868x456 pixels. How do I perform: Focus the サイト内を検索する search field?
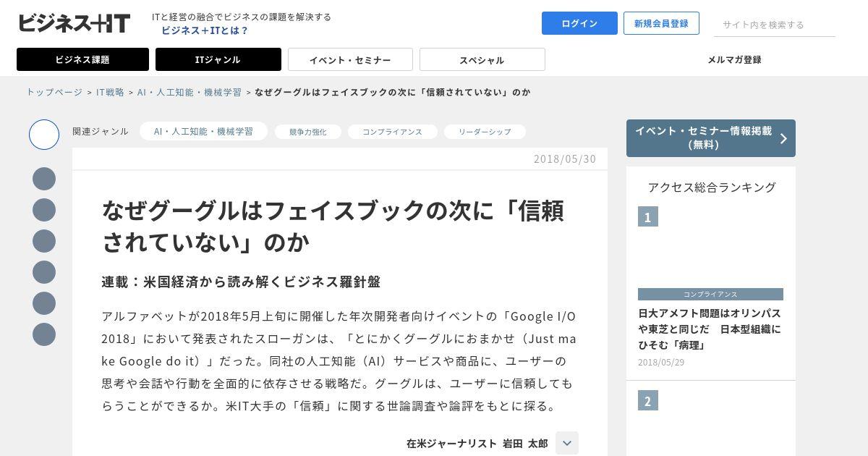775,25
